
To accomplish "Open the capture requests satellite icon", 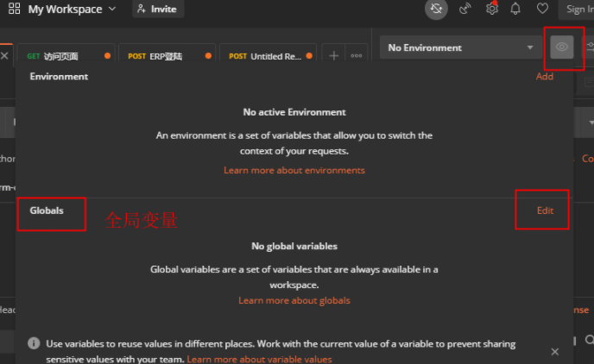I will click(464, 9).
